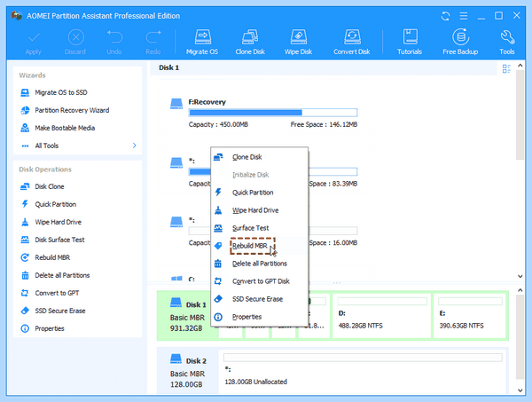532x402 pixels.
Task: Click Convert to GPT in sidebar
Action: (x=50, y=293)
